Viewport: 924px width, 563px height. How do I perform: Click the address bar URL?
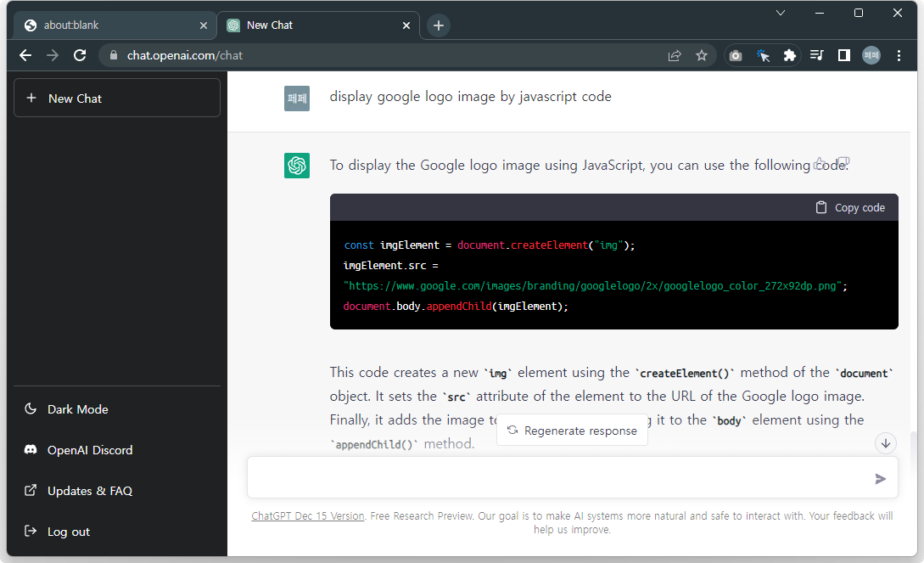(x=185, y=55)
